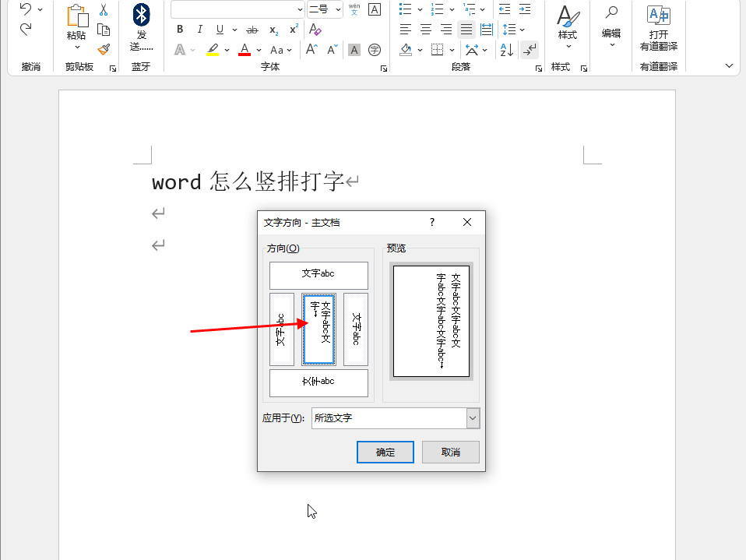Image resolution: width=746 pixels, height=560 pixels.
Task: Open the Paragraph dialog launcher
Action: coord(539,69)
